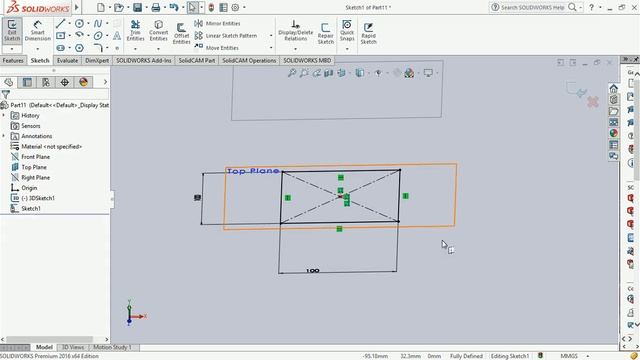
Task: Expand the History tree item
Action: pyautogui.click(x=4, y=116)
